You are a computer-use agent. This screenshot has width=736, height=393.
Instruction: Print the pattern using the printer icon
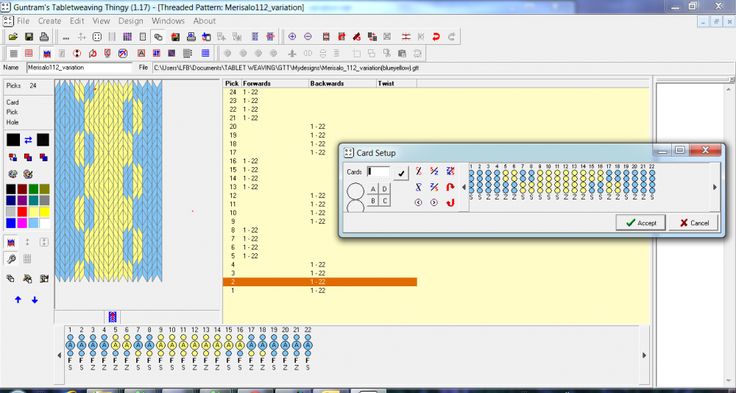[44, 37]
